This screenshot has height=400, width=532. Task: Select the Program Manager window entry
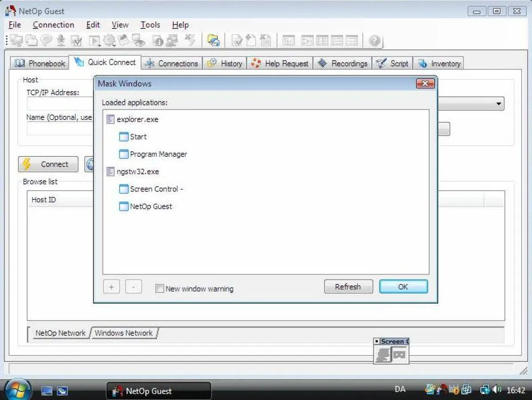[158, 154]
